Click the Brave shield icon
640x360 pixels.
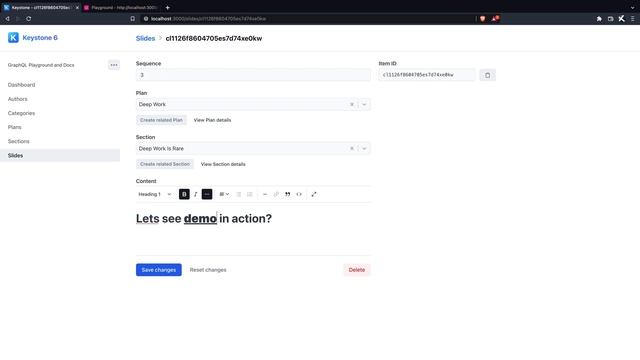483,19
